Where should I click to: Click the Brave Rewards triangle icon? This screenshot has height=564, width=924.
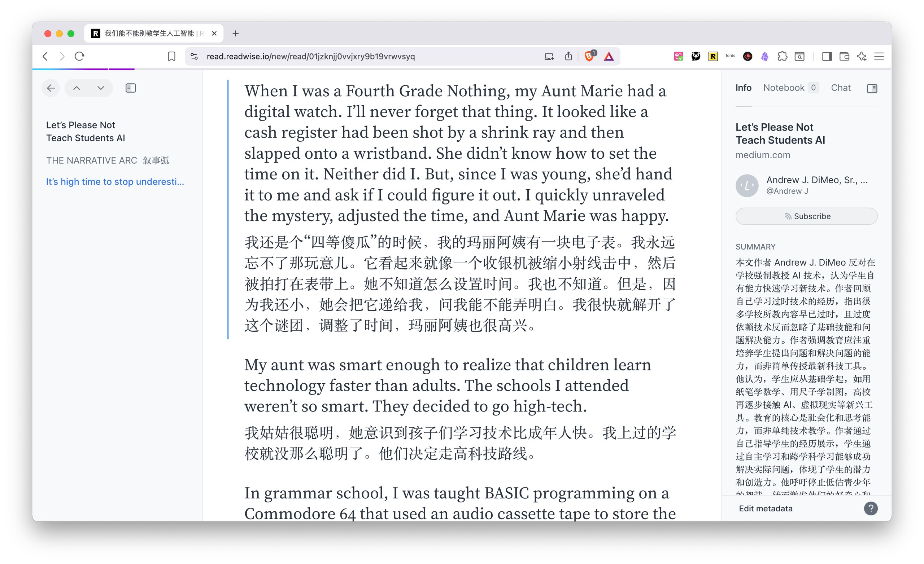click(x=609, y=56)
